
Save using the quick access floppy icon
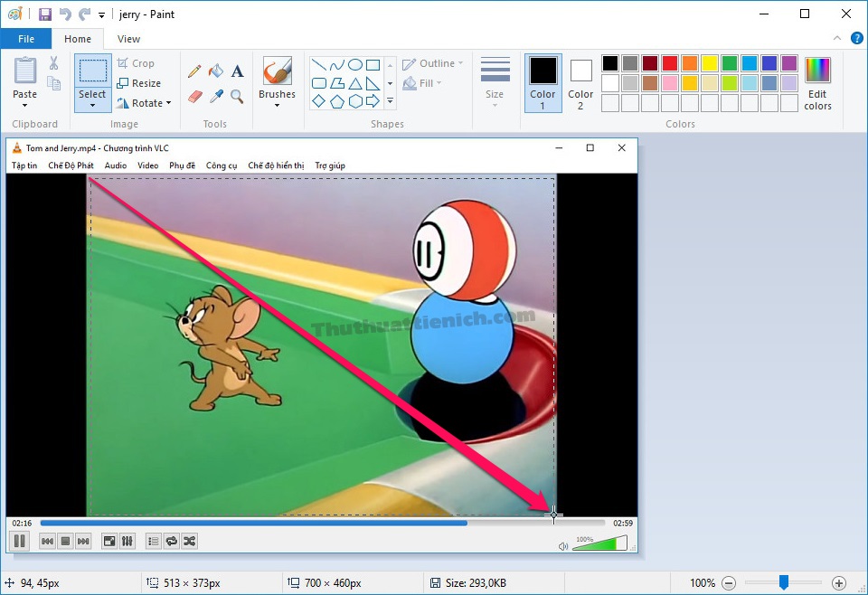pyautogui.click(x=45, y=14)
